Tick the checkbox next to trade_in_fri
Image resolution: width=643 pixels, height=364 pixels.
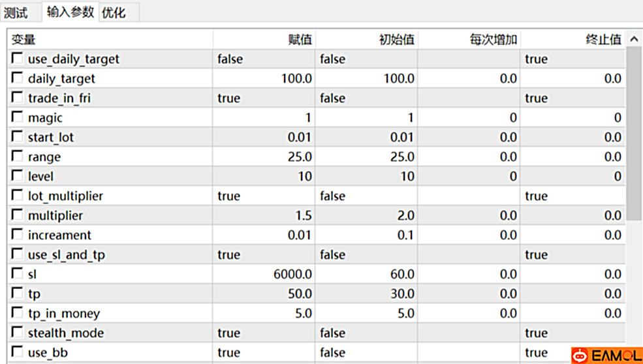click(17, 98)
